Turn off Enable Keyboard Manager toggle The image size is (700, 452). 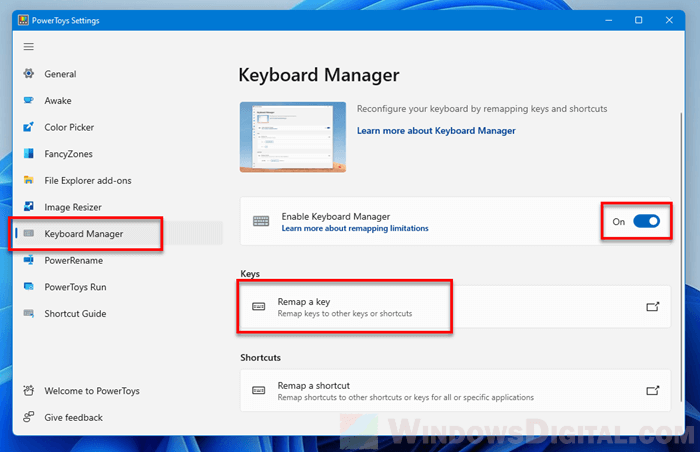[x=646, y=221]
